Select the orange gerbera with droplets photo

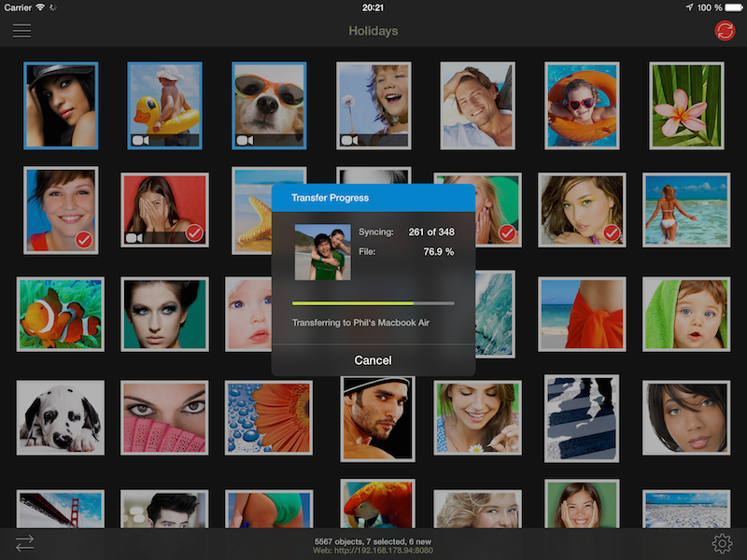269,417
